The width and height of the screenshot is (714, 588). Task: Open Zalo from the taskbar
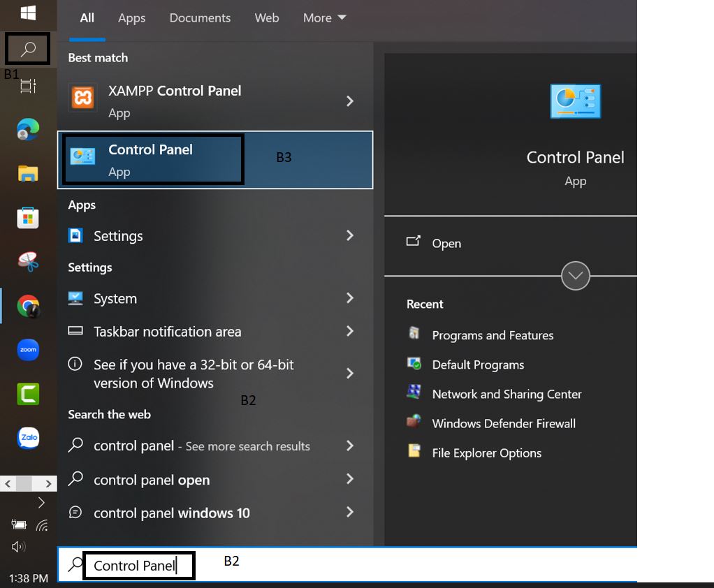point(28,438)
